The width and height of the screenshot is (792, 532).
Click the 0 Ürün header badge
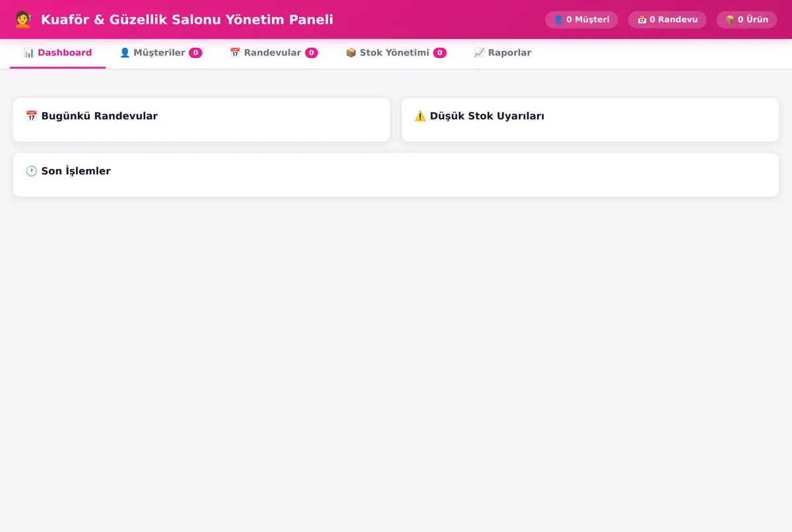click(x=746, y=20)
